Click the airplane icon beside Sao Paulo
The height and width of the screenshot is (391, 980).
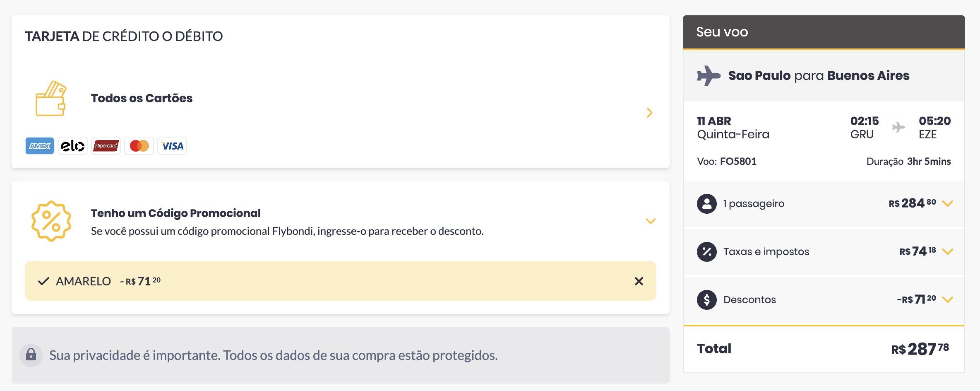pos(709,76)
